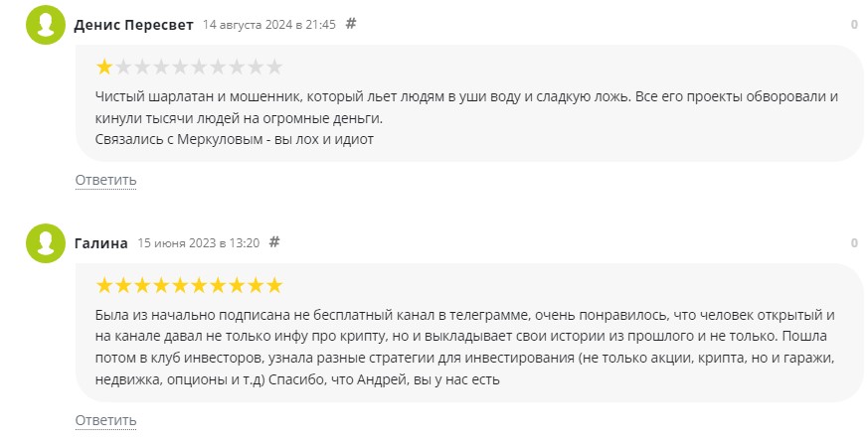The image size is (868, 444).
Task: Click the tenth star in Галина's rating
Action: 273,286
